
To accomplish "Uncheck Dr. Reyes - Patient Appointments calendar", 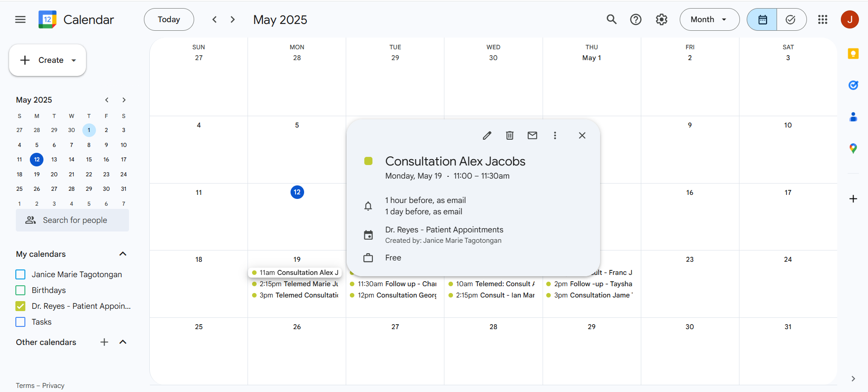I will 20,306.
